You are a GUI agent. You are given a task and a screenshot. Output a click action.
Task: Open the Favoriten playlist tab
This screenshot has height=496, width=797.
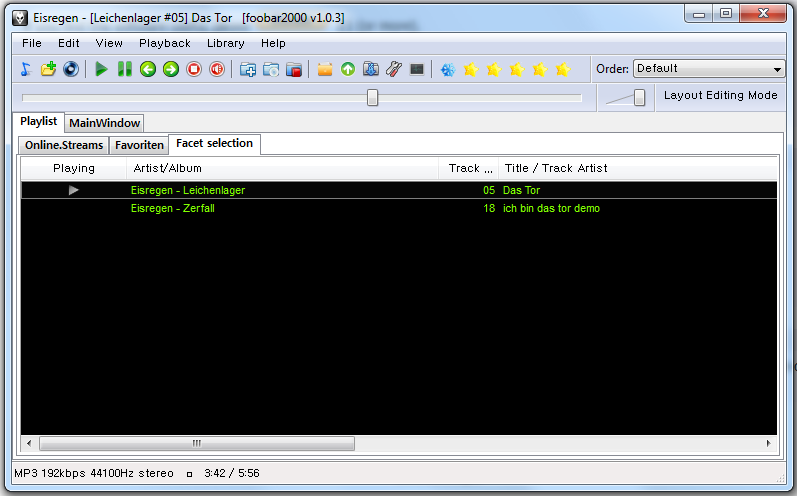[139, 145]
